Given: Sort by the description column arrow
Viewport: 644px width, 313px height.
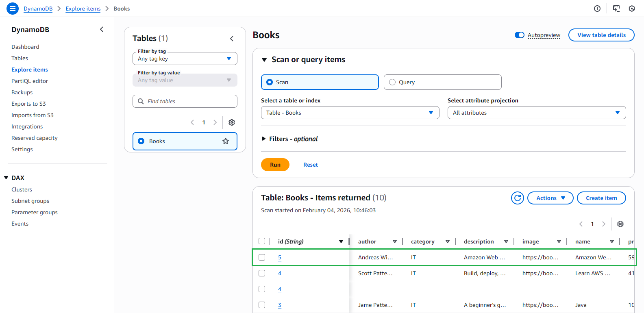Looking at the screenshot, I should click(506, 241).
